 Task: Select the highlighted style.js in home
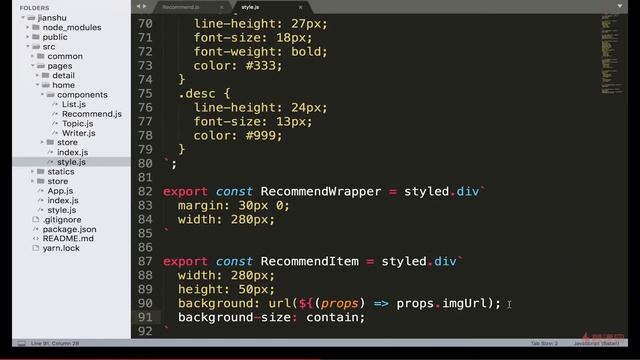pos(71,162)
